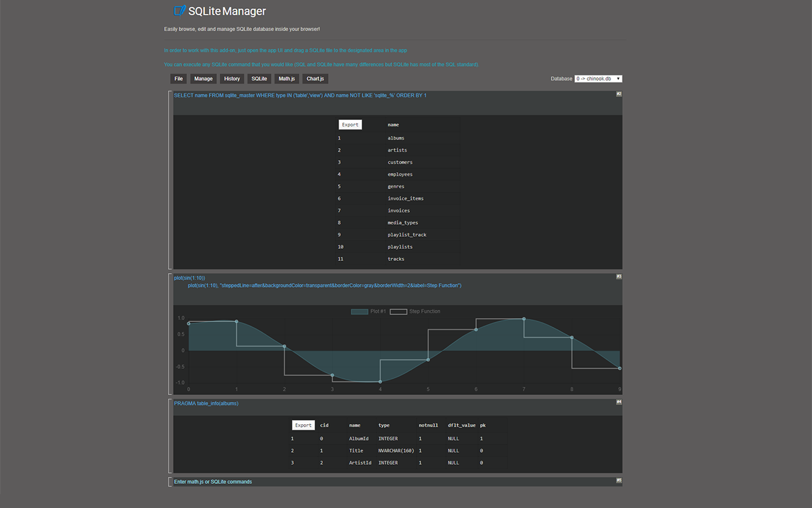
Task: Click the 'Easily browse, edit and manage' description
Action: 242,29
